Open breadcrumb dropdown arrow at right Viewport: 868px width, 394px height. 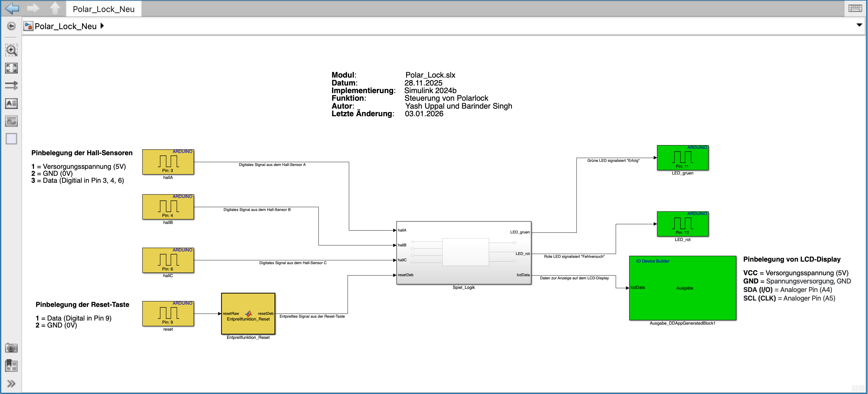point(859,25)
